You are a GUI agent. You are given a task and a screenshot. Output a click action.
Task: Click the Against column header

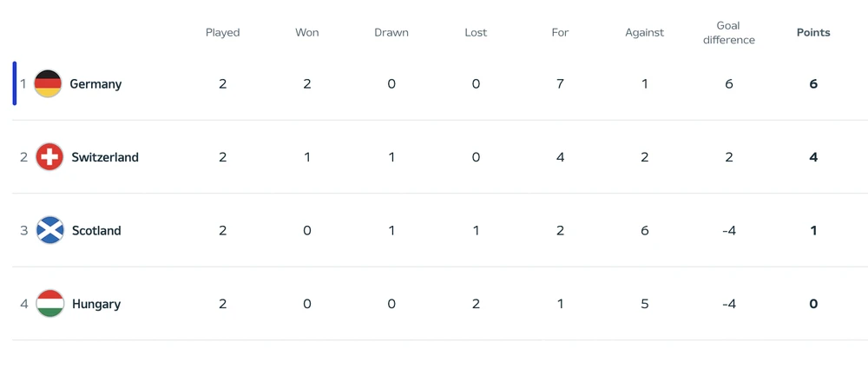tap(644, 33)
